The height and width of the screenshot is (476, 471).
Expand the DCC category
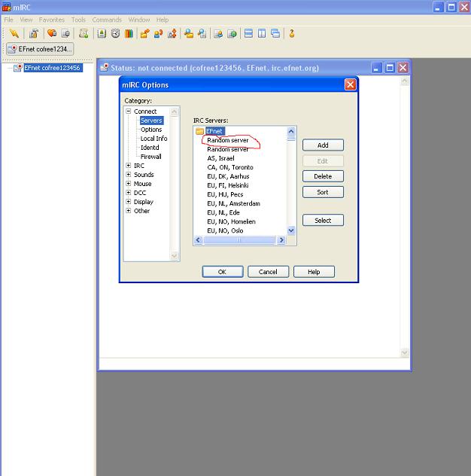click(x=129, y=193)
